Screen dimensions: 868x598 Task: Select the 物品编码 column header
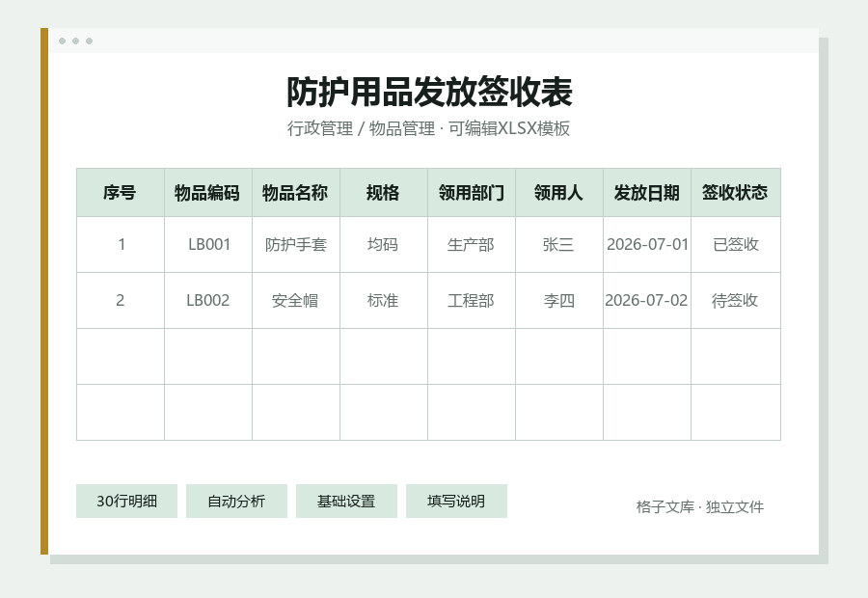coord(208,193)
